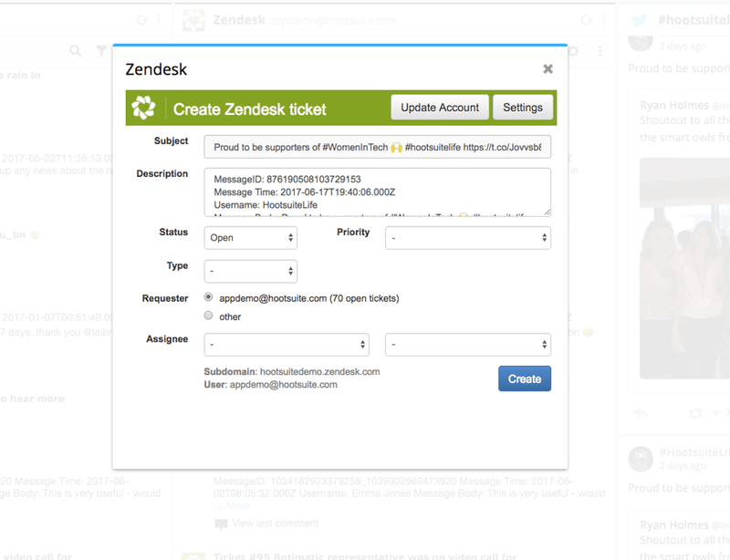Open the Status dropdown

tap(250, 238)
